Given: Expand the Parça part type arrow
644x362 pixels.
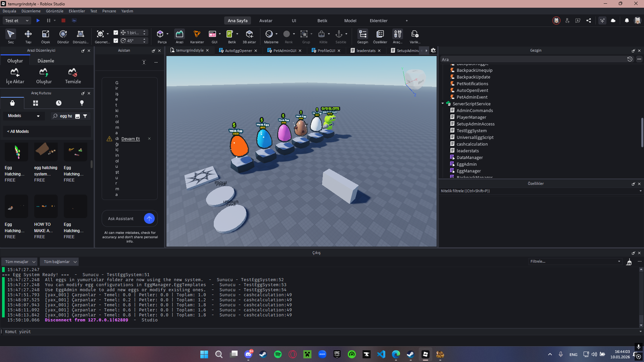Looking at the screenshot, I should (x=167, y=34).
